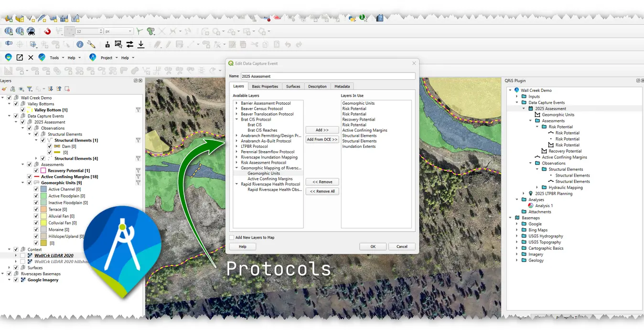This screenshot has height=333, width=644.
Task: Click filter icon next to Valley Bottom layer
Action: [x=138, y=110]
